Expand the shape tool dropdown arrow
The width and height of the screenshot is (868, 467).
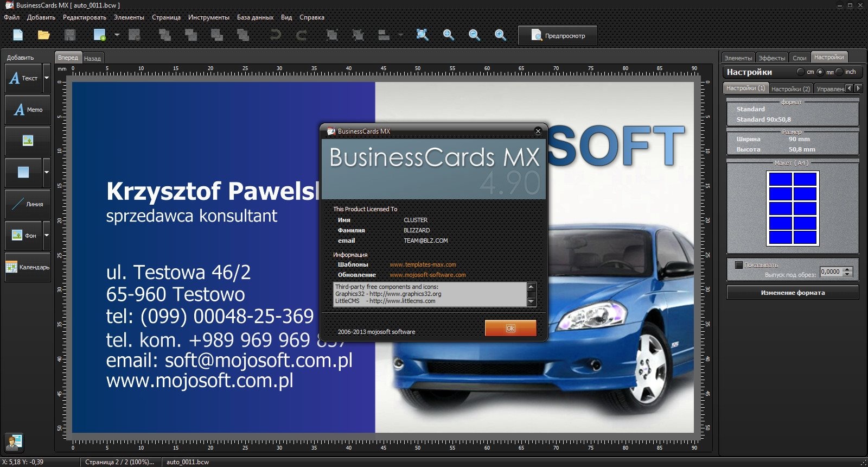point(47,172)
